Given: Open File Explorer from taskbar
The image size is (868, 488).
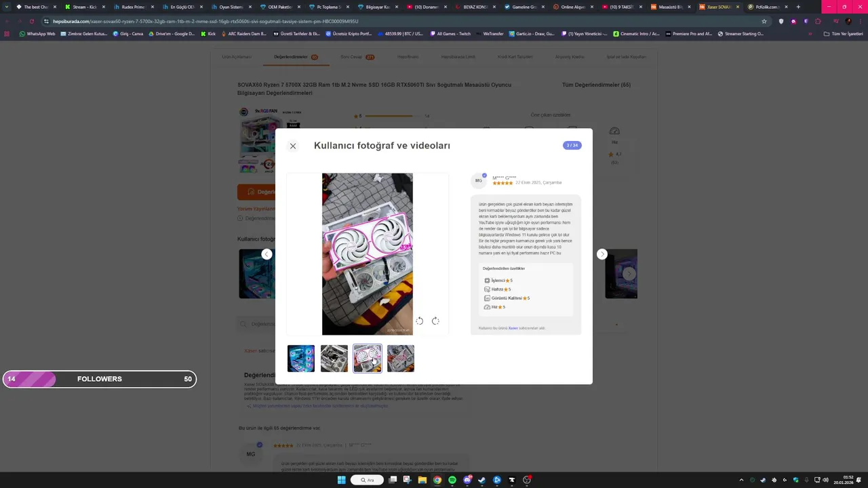Looking at the screenshot, I should [422, 480].
